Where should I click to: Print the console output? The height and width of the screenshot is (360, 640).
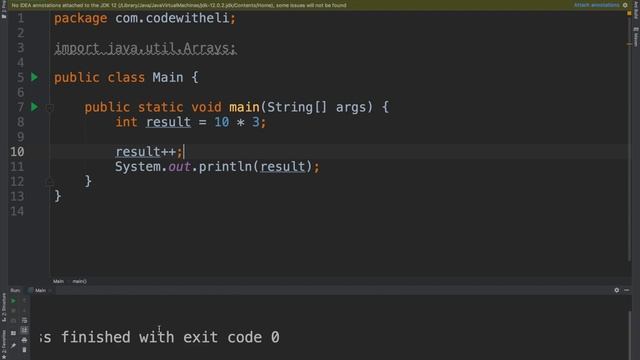[x=24, y=340]
